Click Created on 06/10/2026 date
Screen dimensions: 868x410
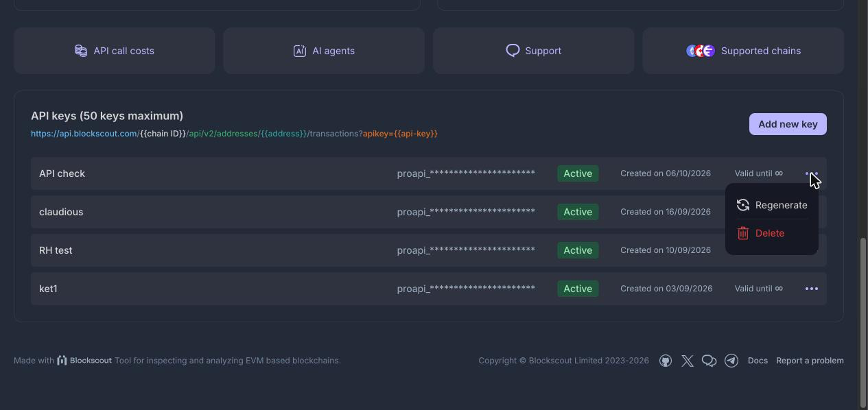click(666, 173)
